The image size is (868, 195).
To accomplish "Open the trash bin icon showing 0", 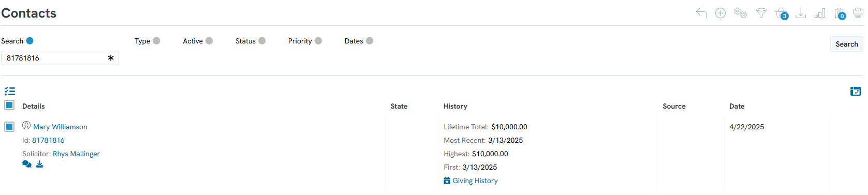I will (840, 13).
